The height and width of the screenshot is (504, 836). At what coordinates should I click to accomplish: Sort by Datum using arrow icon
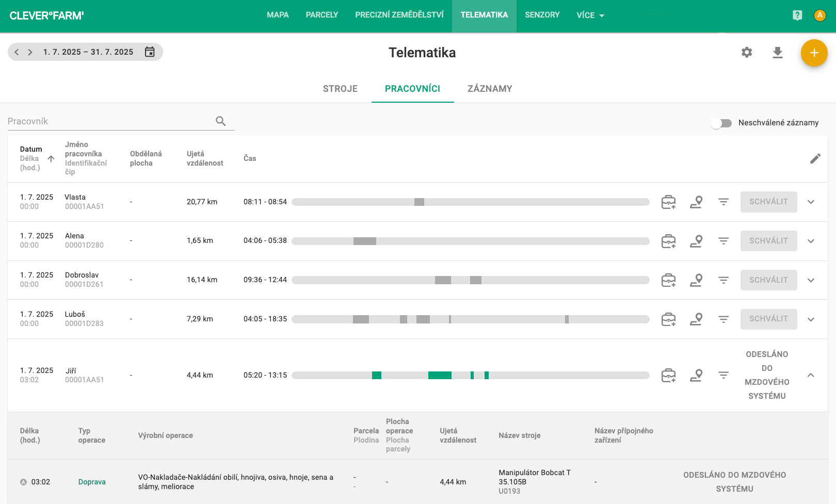click(51, 158)
